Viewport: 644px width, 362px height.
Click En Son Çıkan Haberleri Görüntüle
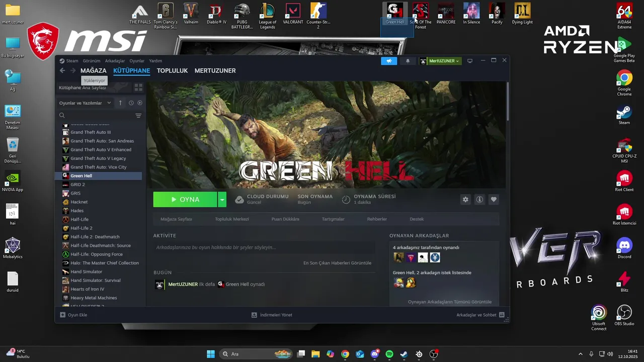337,263
